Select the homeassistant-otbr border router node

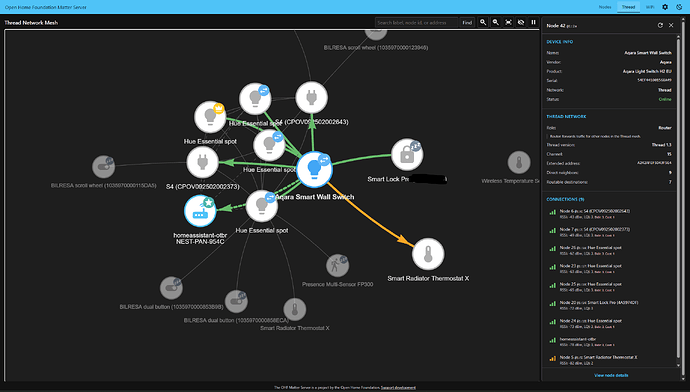pos(200,211)
